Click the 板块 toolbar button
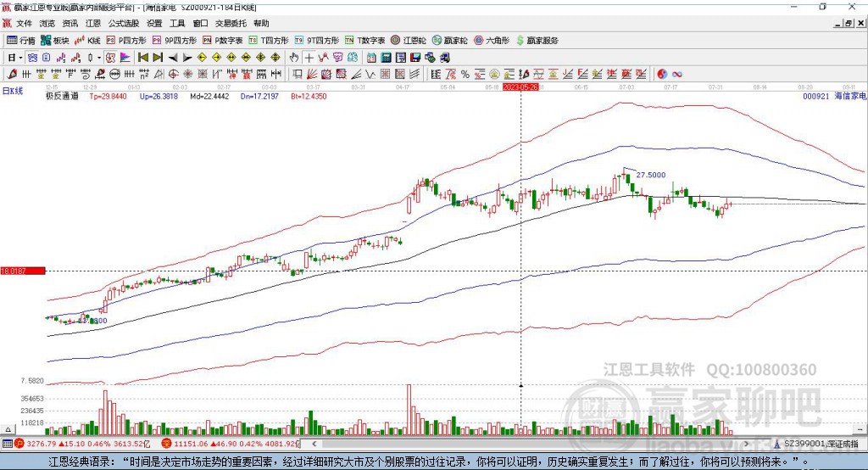This screenshot has height=470, width=868. point(55,41)
